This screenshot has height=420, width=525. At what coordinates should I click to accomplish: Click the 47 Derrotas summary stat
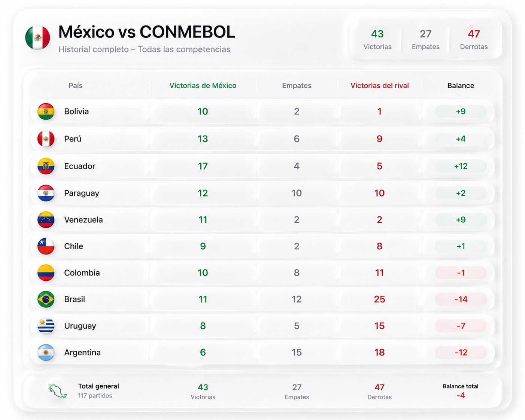(x=474, y=40)
